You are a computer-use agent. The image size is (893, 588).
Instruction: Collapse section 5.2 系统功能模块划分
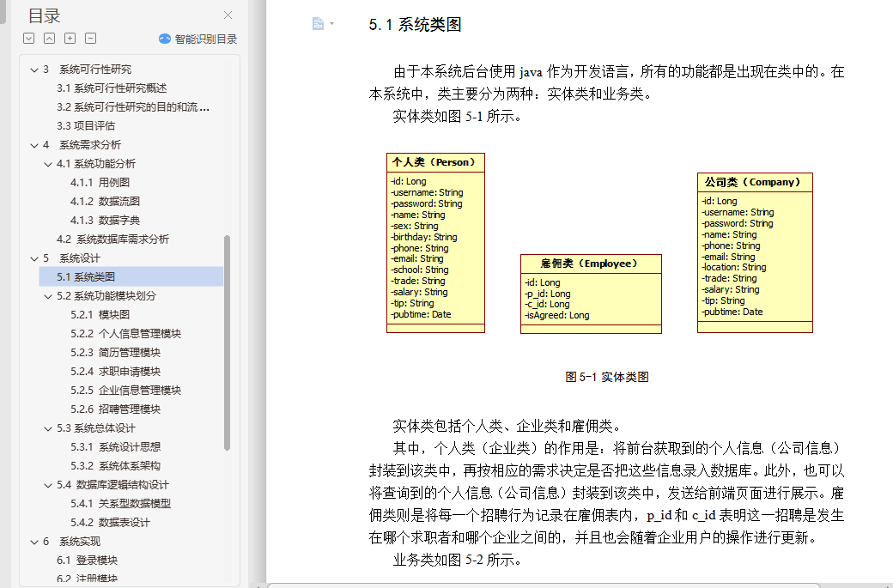click(x=48, y=296)
